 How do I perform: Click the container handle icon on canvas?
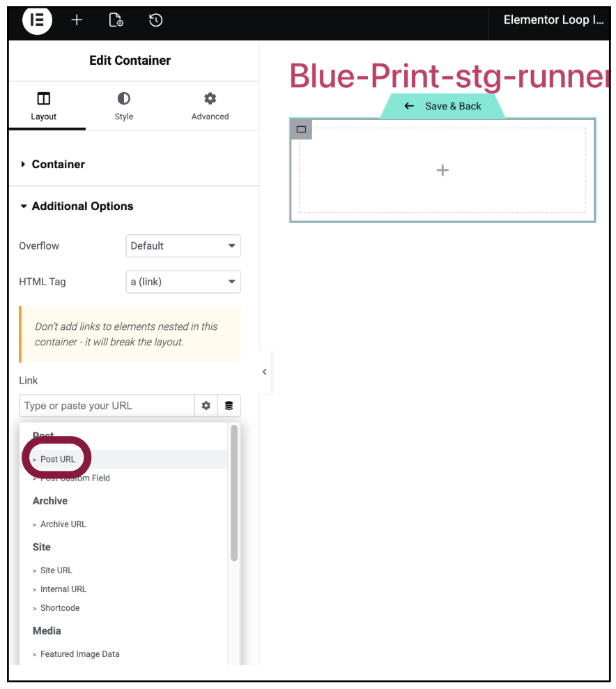301,129
